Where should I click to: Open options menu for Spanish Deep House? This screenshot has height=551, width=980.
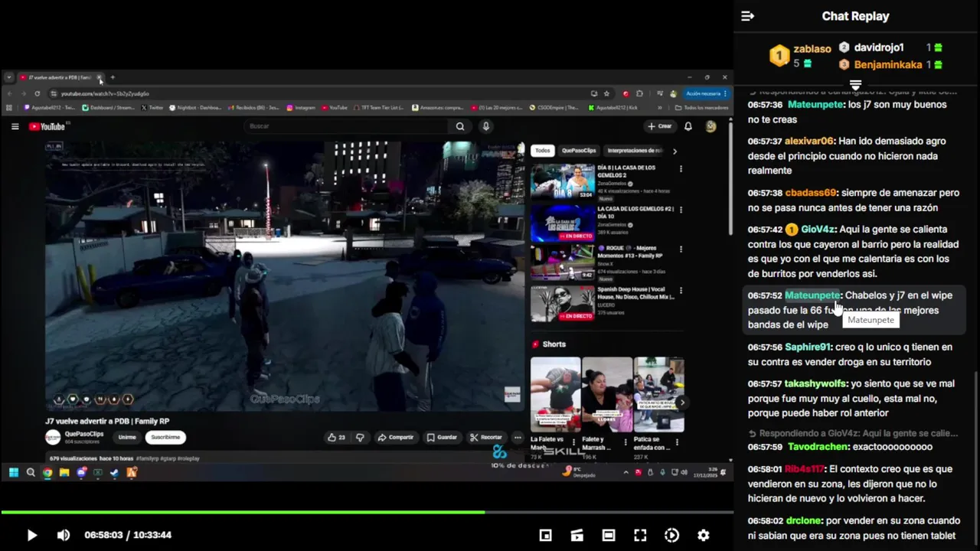click(681, 291)
